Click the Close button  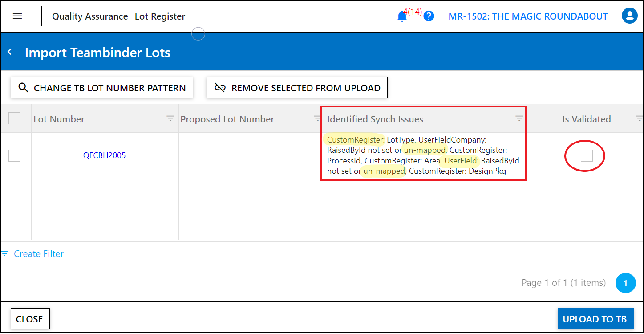coord(30,319)
